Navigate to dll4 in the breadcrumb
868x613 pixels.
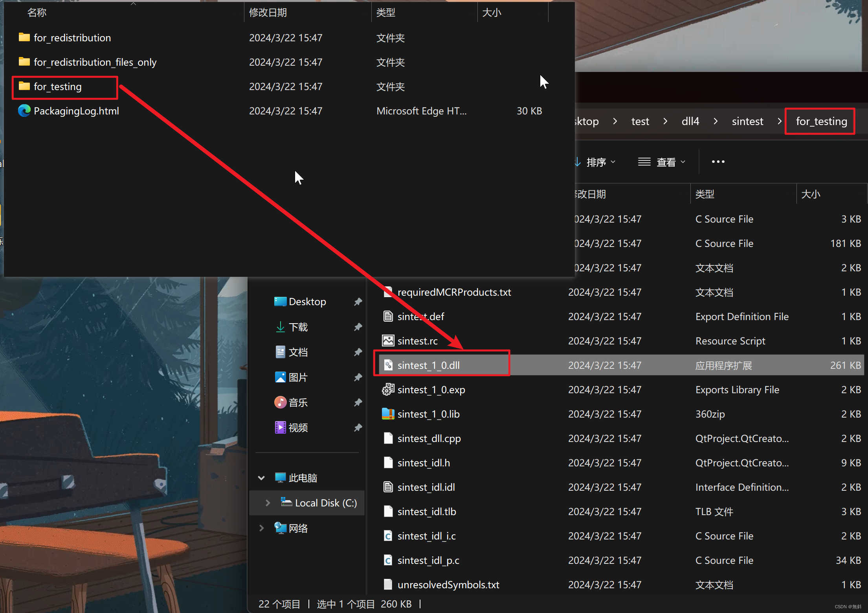(690, 121)
